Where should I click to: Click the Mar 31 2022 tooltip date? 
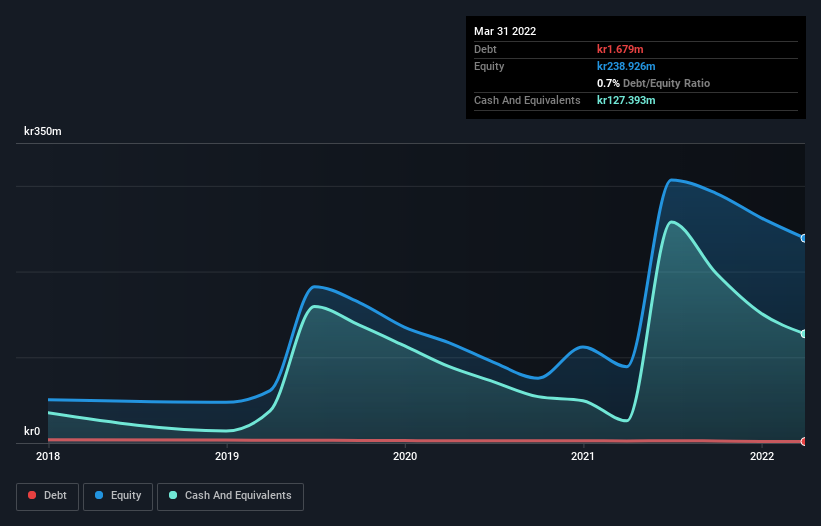505,31
